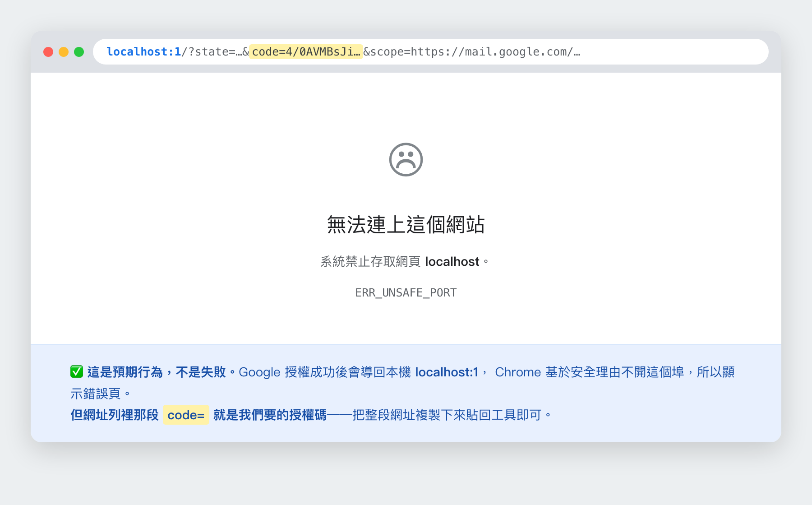812x505 pixels.
Task: Click the sad face error icon
Action: (x=406, y=160)
